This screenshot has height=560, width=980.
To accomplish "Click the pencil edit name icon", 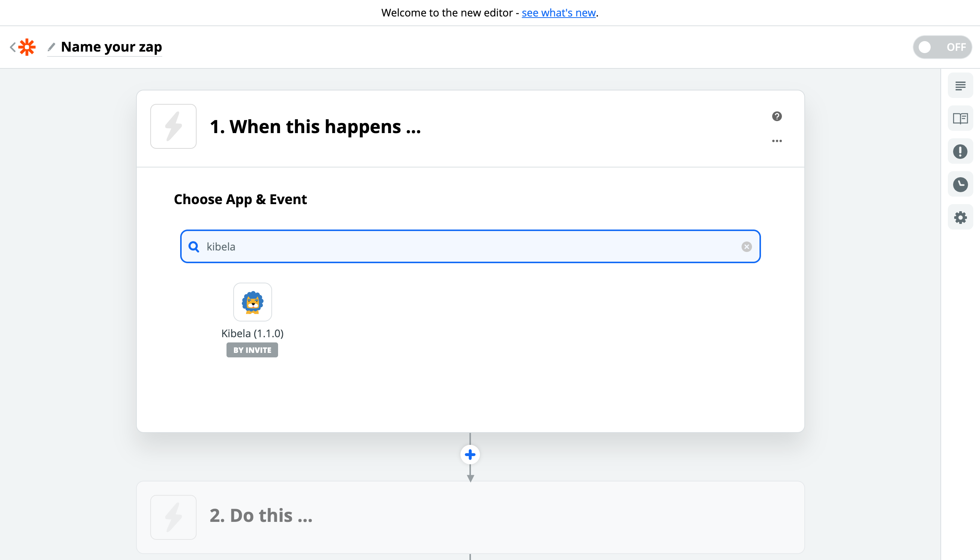I will [x=52, y=47].
